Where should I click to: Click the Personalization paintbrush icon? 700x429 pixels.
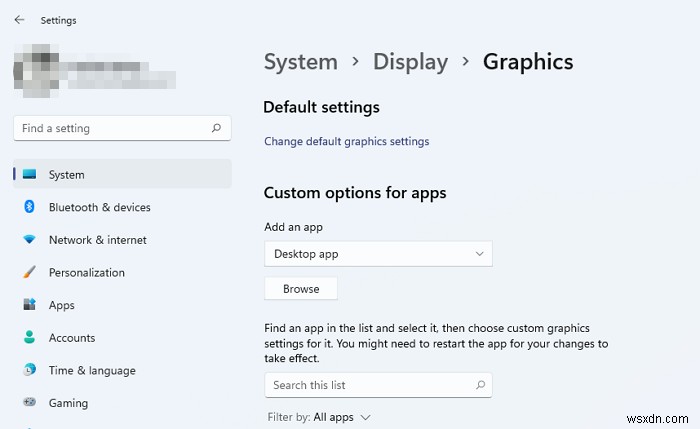pyautogui.click(x=29, y=272)
